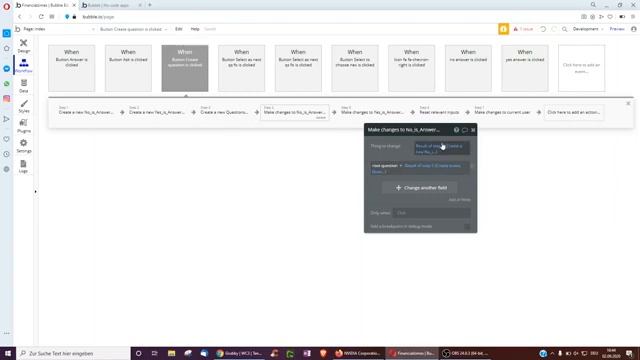Open Opera Messenger sidebar icon

tap(7, 69)
